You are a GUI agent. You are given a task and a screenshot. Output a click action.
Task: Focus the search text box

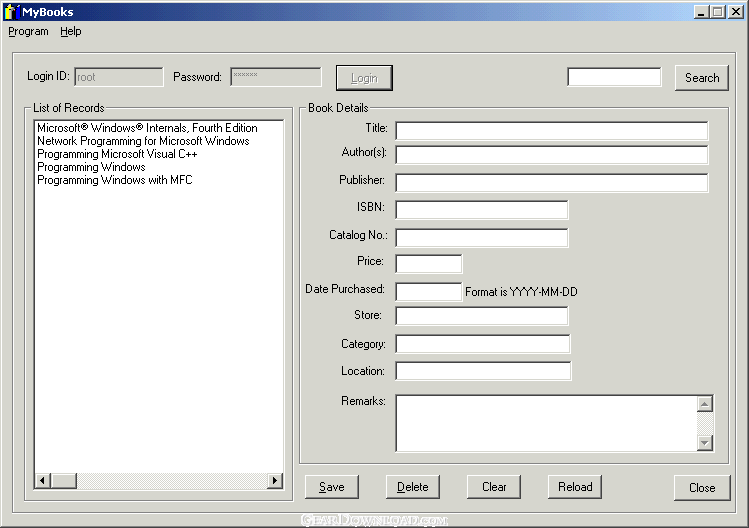tap(614, 77)
